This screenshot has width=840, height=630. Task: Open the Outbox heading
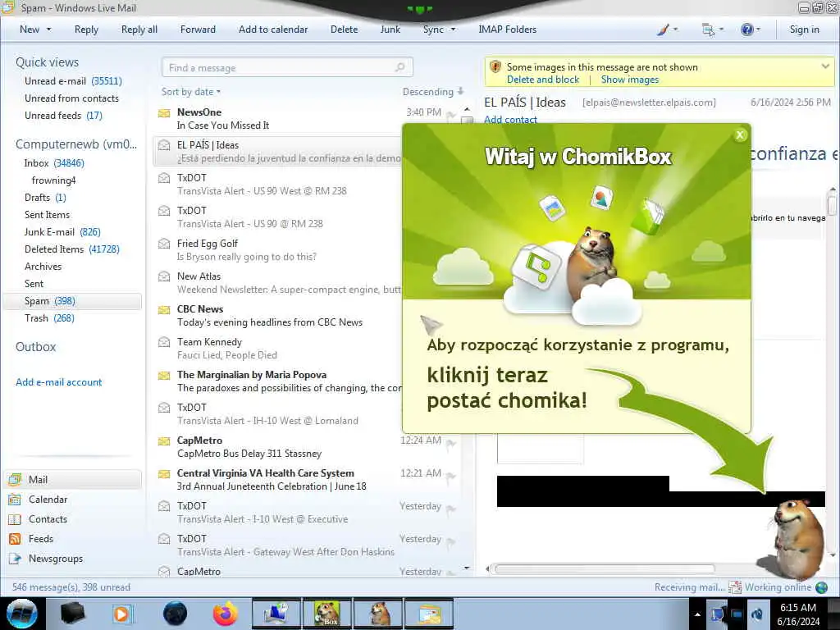click(x=35, y=347)
